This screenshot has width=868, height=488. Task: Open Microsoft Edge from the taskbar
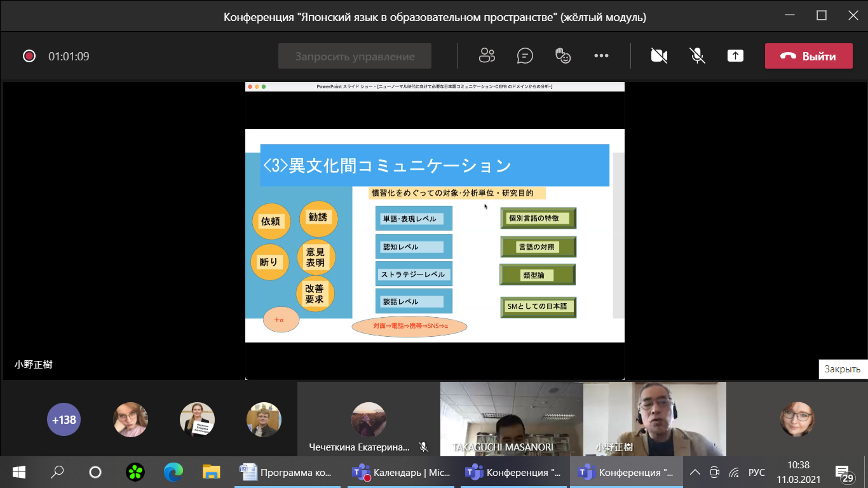pyautogui.click(x=173, y=472)
